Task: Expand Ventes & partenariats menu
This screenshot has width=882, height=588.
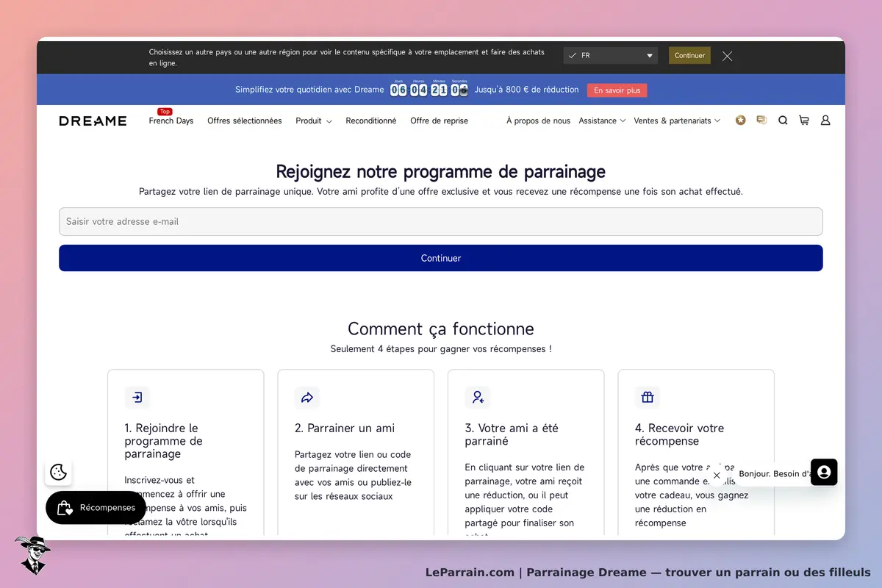Action: pos(677,121)
